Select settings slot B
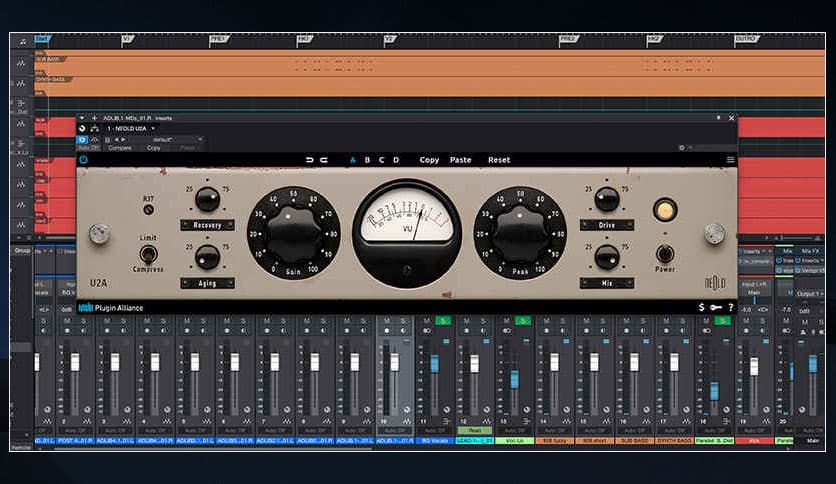The height and width of the screenshot is (484, 836). point(367,160)
